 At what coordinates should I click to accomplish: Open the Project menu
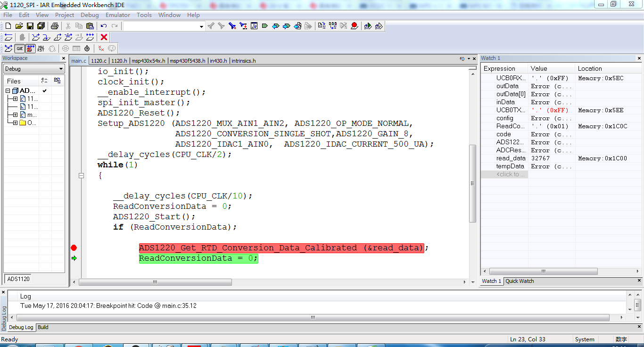[x=65, y=15]
